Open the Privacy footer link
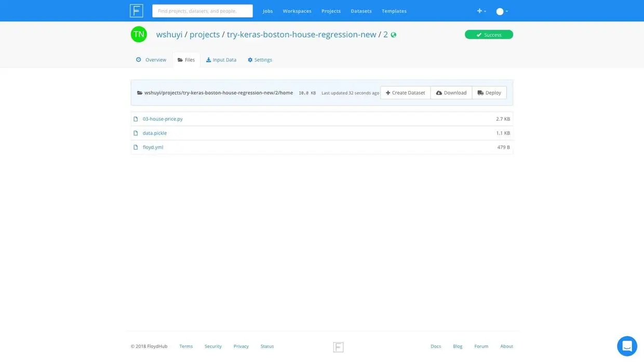This screenshot has height=363, width=644. pos(241,346)
